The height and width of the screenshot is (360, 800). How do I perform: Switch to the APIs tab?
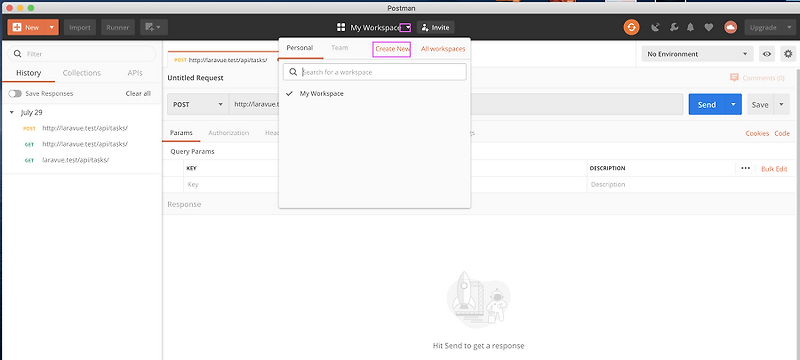tap(135, 73)
